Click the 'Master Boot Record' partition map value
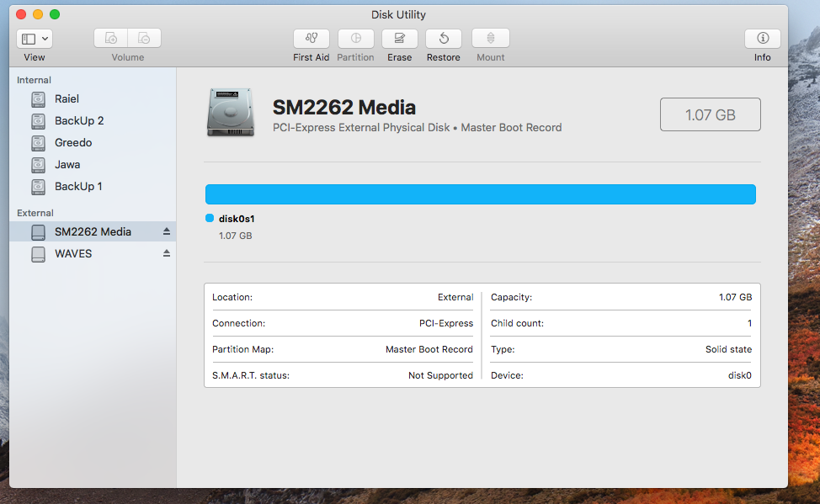Image resolution: width=820 pixels, height=504 pixels. (429, 349)
